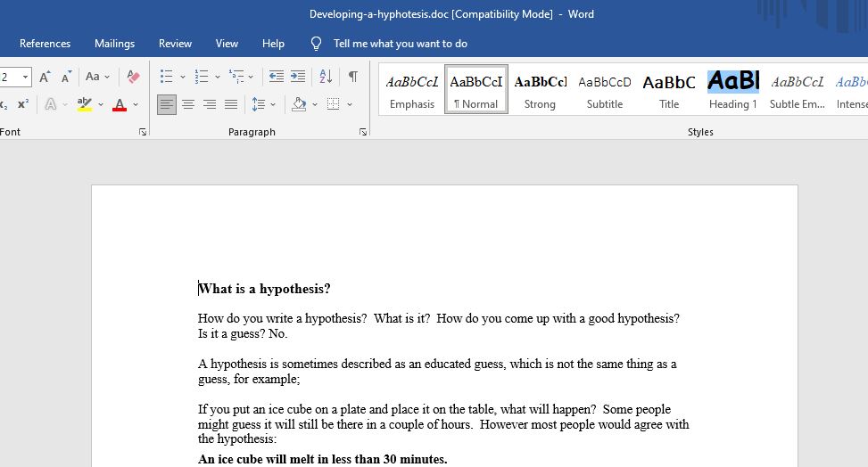868x467 pixels.
Task: Click the Clear All Formatting eraser icon
Action: pyautogui.click(x=133, y=77)
